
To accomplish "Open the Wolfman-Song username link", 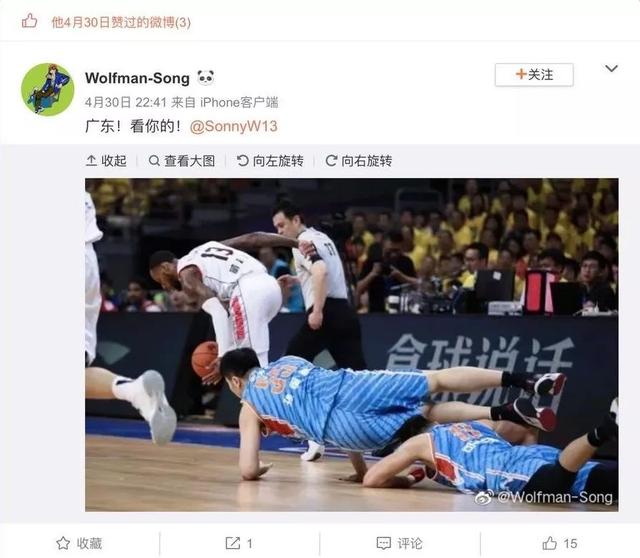I will pos(137,78).
